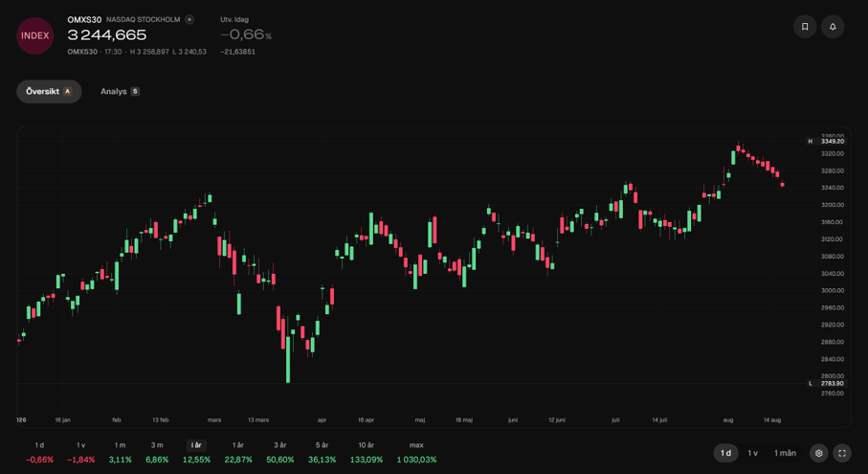Set candle interval to 1 mån
Screen dimensions: 868x474
(785, 453)
